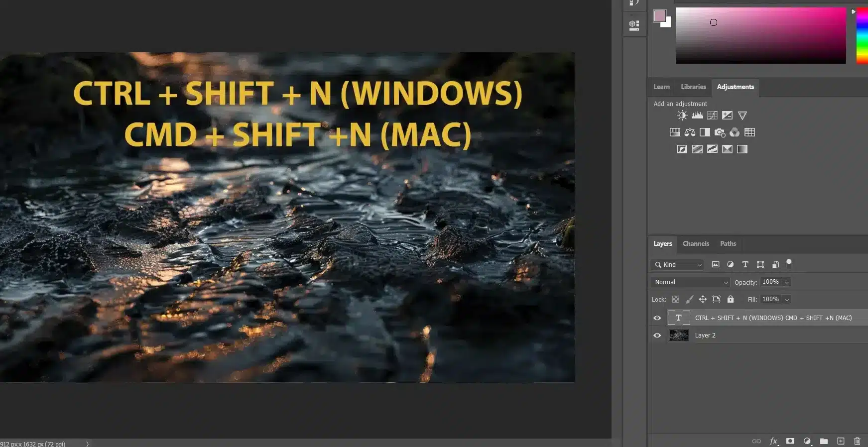Toggle prevent artboard auto-nesting lock

716,299
